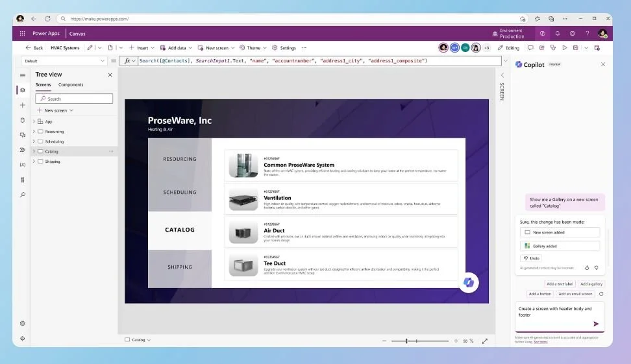The width and height of the screenshot is (631, 364).
Task: Click the Share app icon
Action: click(541, 47)
